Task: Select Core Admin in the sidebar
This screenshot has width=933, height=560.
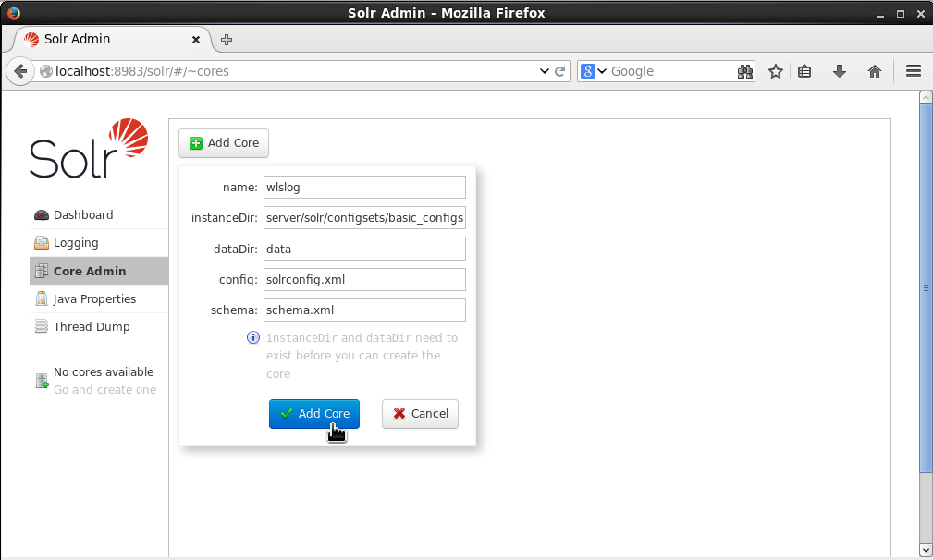Action: pos(99,271)
